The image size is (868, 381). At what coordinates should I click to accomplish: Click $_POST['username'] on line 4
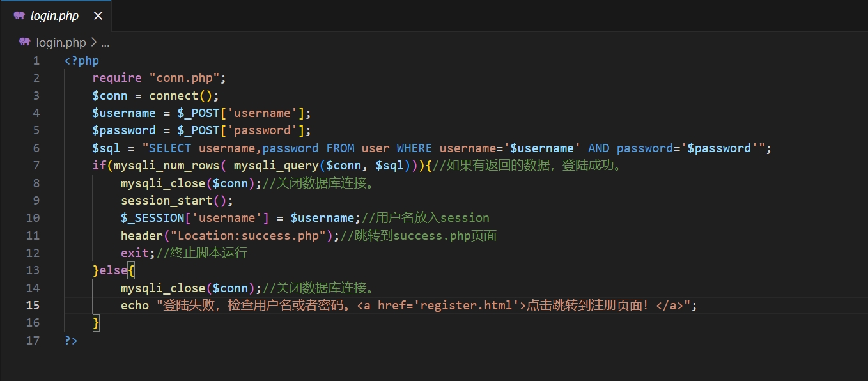tap(241, 113)
